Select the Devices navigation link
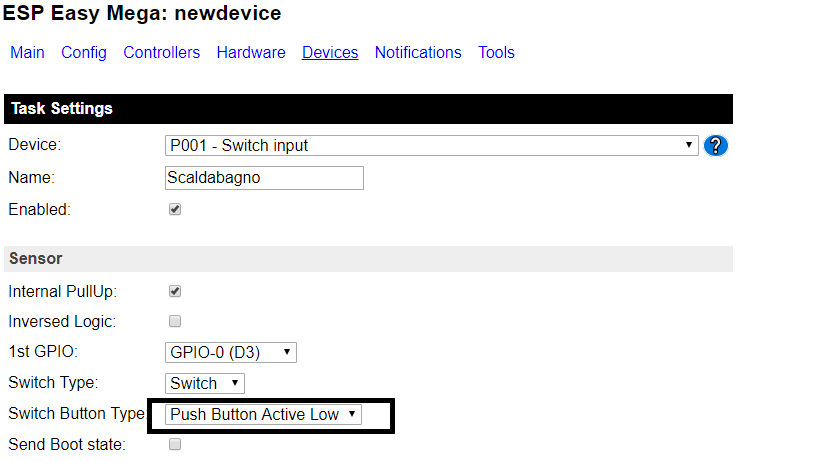 330,53
